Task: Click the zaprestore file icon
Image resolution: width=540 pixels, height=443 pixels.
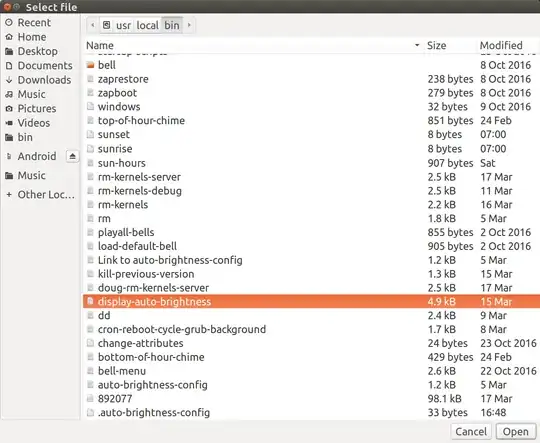Action: tap(90, 79)
